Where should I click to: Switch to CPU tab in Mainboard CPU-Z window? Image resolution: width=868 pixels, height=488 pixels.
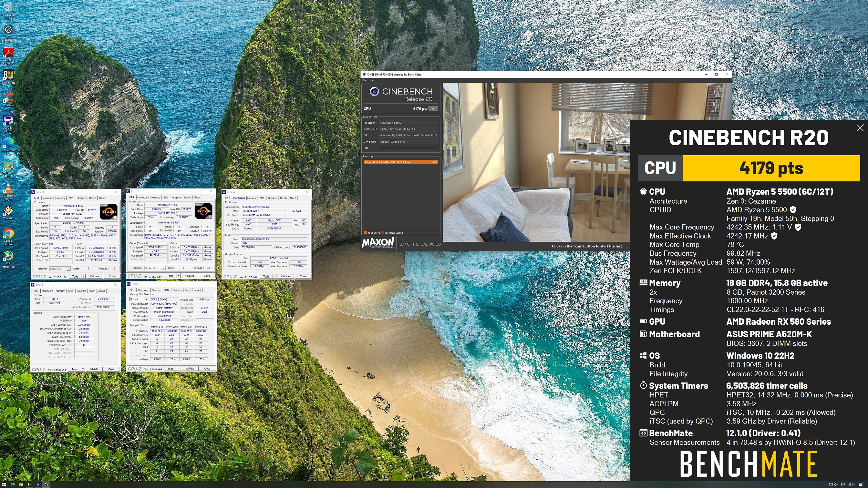click(x=227, y=198)
